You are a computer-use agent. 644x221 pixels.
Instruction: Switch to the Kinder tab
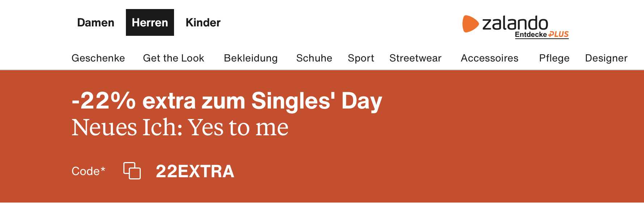click(x=203, y=22)
